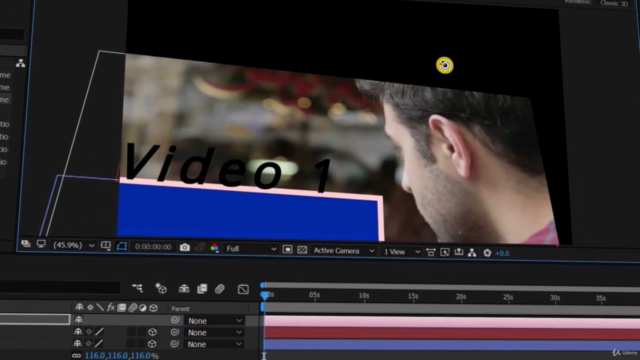Open the blue layer's Parent None dropdown
The image size is (640, 360).
215,344
